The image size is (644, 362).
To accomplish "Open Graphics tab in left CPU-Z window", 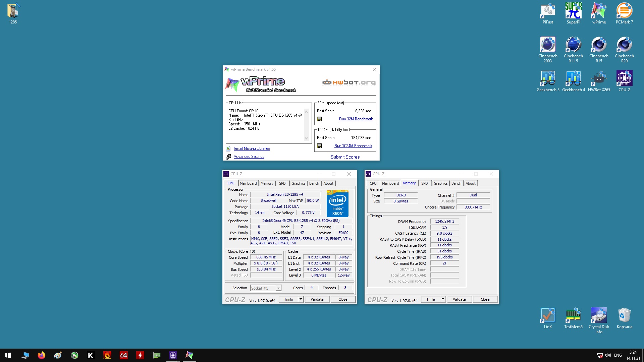I will click(298, 183).
